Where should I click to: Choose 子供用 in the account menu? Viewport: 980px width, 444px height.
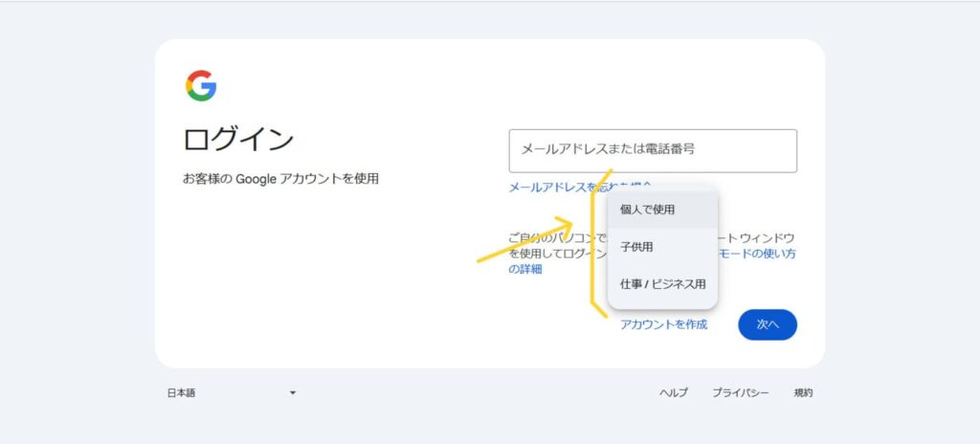pyautogui.click(x=662, y=247)
